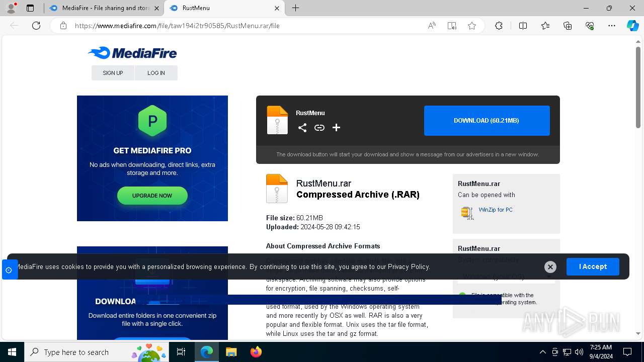Add page to favorites with star icon
Image resolution: width=644 pixels, height=362 pixels.
472,26
